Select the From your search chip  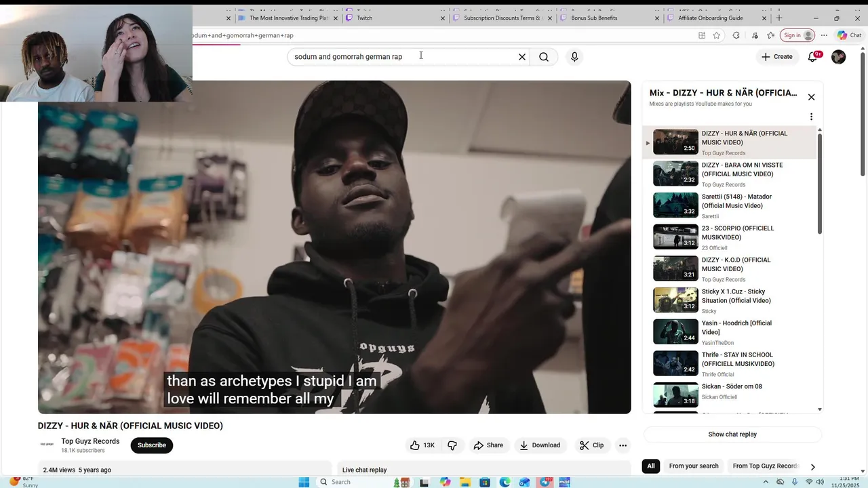[x=694, y=466]
